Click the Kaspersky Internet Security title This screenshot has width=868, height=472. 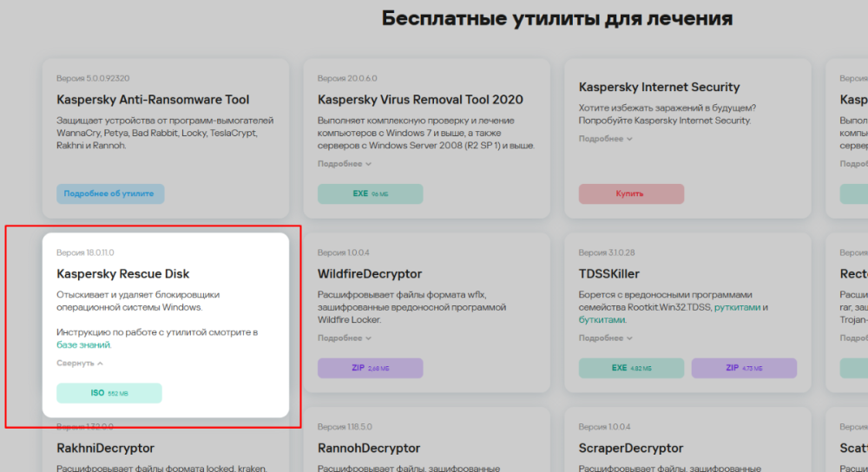click(660, 87)
